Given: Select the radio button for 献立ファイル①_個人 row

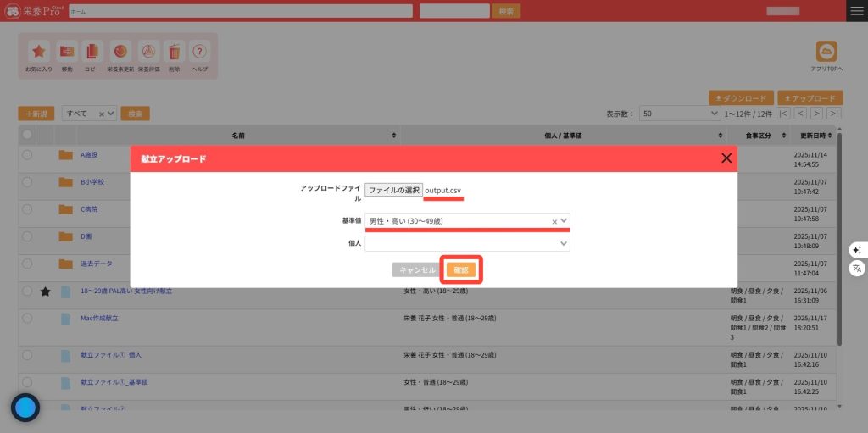Looking at the screenshot, I should pyautogui.click(x=27, y=355).
